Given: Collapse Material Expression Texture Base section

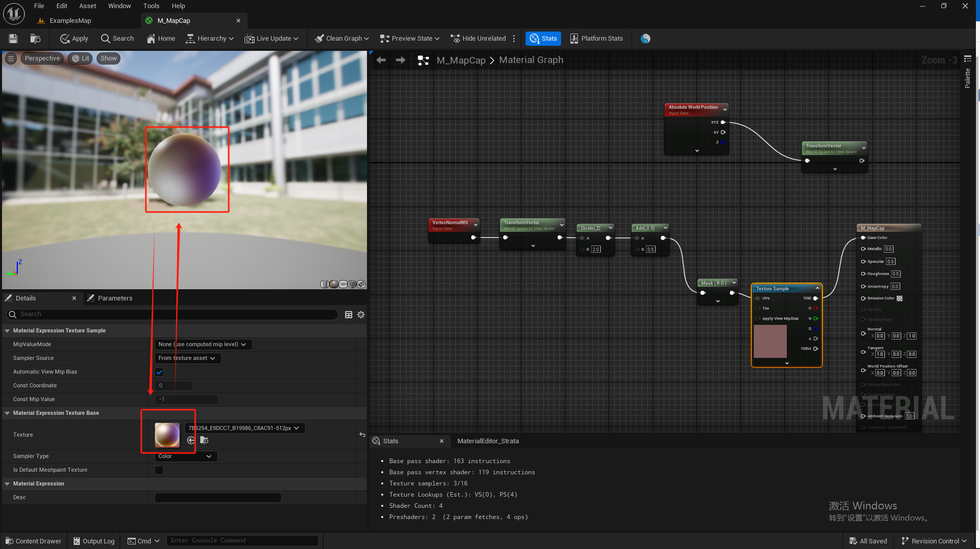Looking at the screenshot, I should tap(7, 413).
